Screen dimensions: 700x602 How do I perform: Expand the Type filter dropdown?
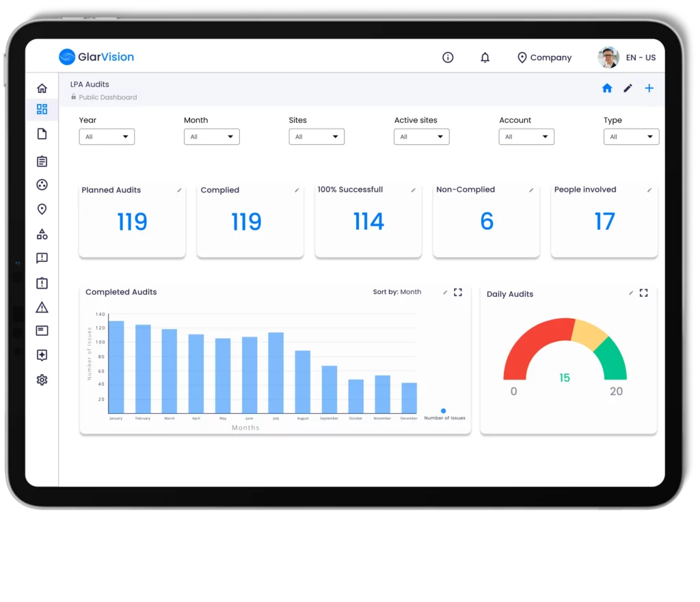tap(631, 137)
